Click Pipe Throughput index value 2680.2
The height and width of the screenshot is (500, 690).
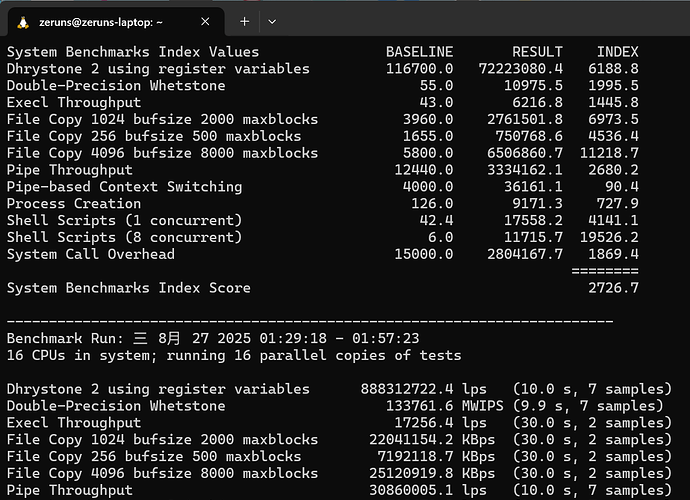tap(613, 170)
